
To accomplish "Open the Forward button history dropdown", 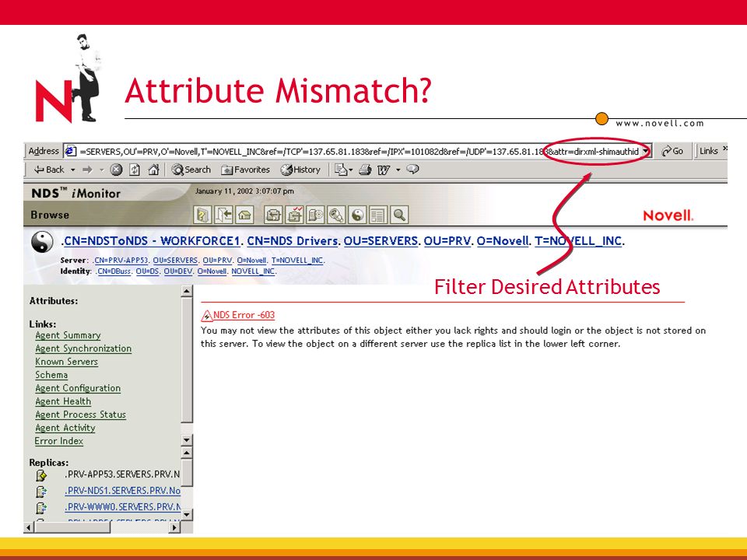I will [x=101, y=170].
